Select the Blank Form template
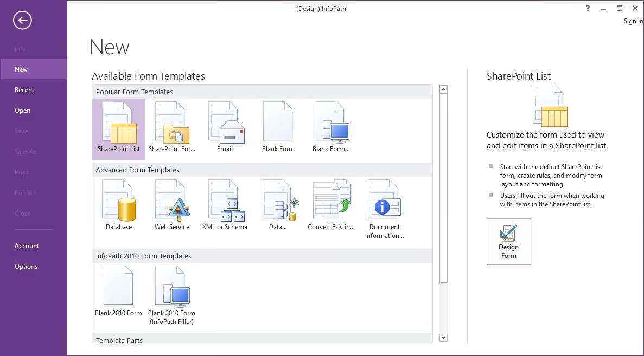 [278, 129]
